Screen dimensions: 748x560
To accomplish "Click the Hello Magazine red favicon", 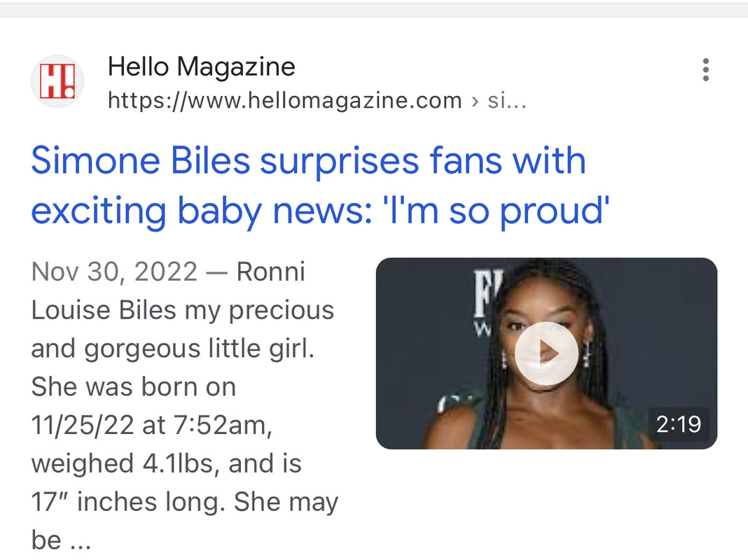I will click(x=57, y=81).
